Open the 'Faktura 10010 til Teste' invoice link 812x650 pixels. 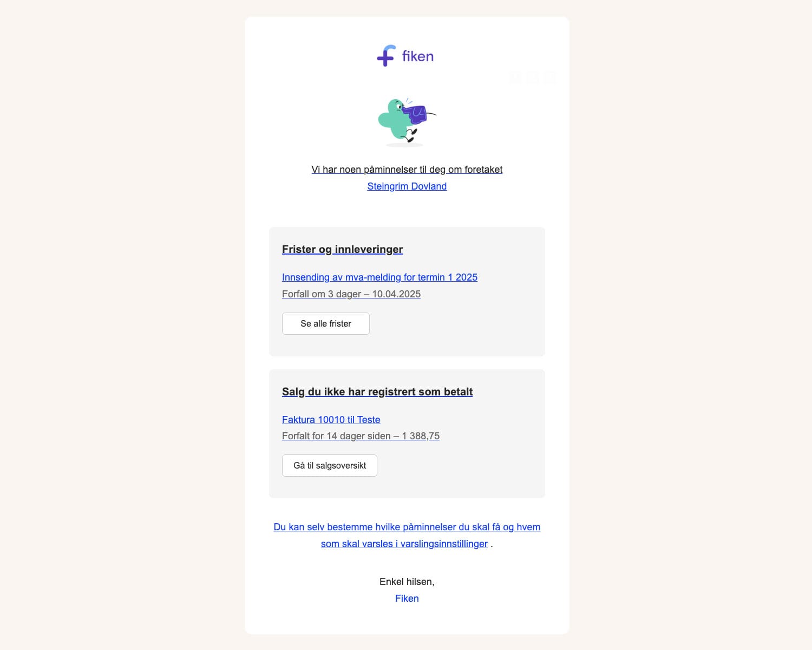click(331, 420)
